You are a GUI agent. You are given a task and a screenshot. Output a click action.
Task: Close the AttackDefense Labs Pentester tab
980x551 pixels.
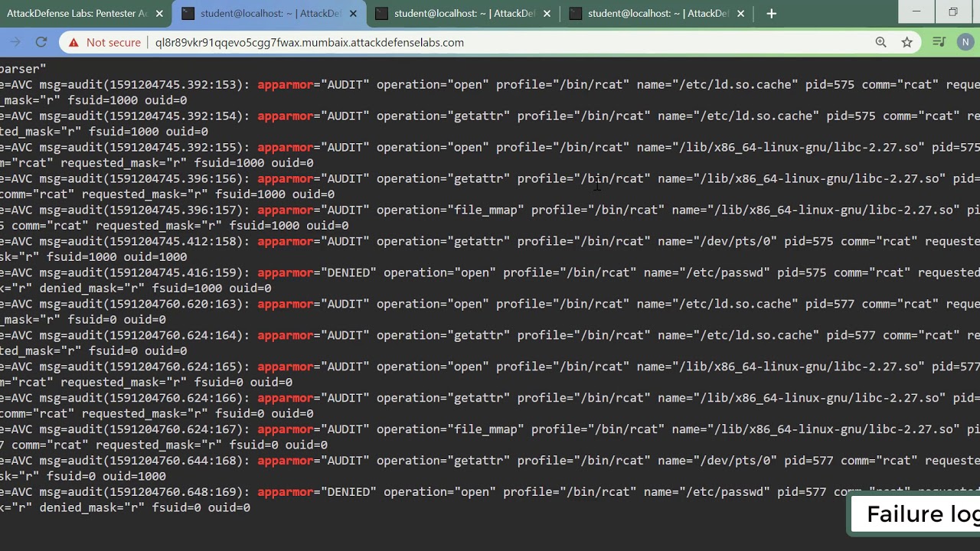click(x=159, y=14)
